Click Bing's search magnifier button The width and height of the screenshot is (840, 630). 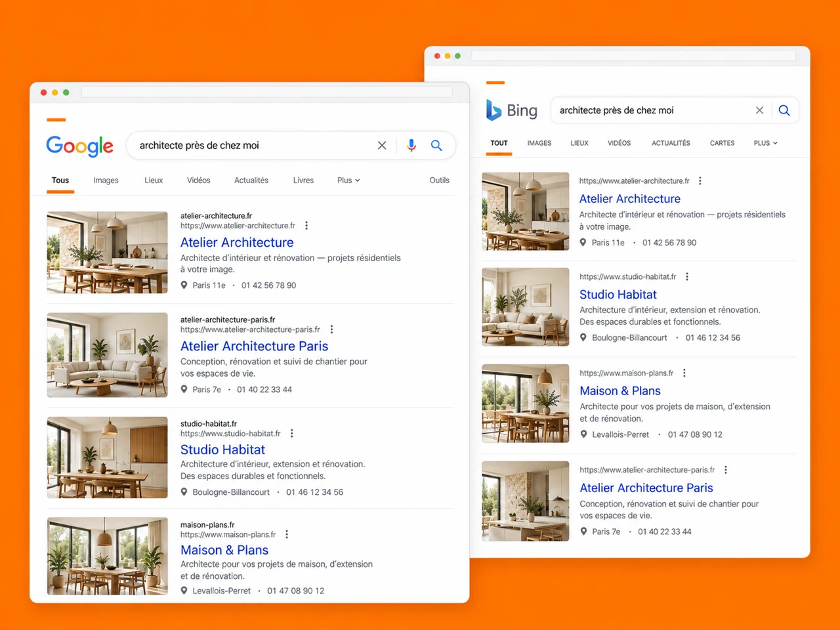pos(784,110)
